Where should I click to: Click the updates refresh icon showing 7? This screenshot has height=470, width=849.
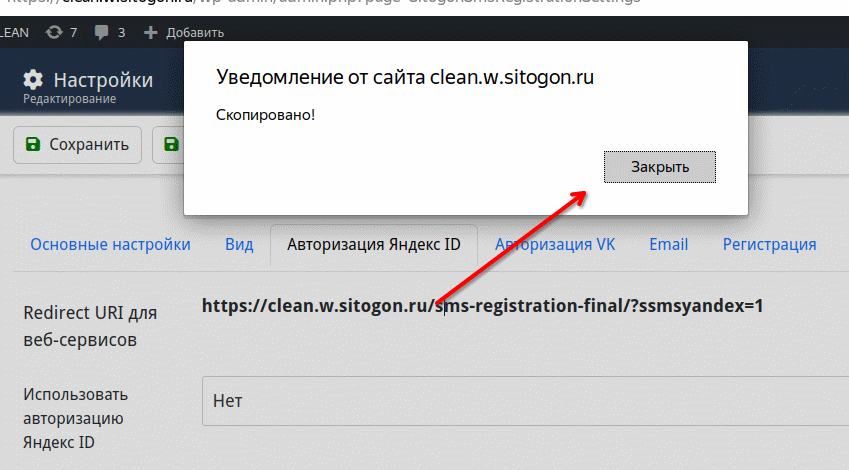coord(54,32)
